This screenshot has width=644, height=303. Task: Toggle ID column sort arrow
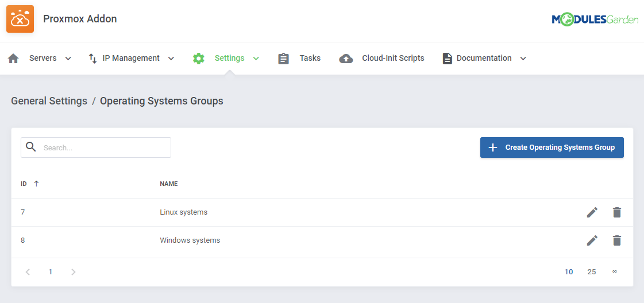[36, 184]
